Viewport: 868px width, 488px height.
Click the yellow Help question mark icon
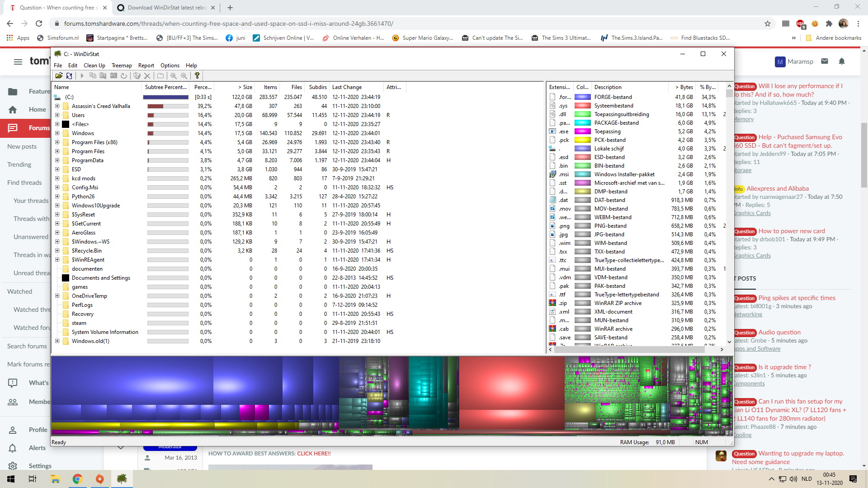point(197,76)
